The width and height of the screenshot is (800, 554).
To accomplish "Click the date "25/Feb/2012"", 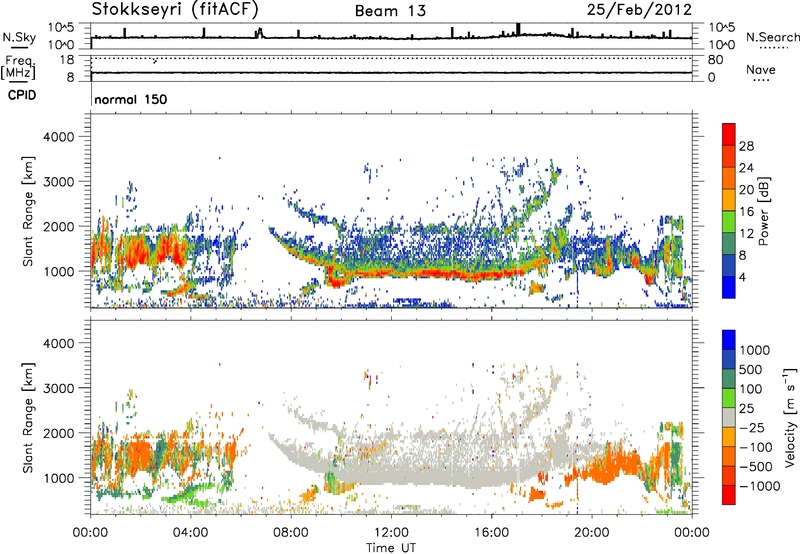I will point(639,10).
